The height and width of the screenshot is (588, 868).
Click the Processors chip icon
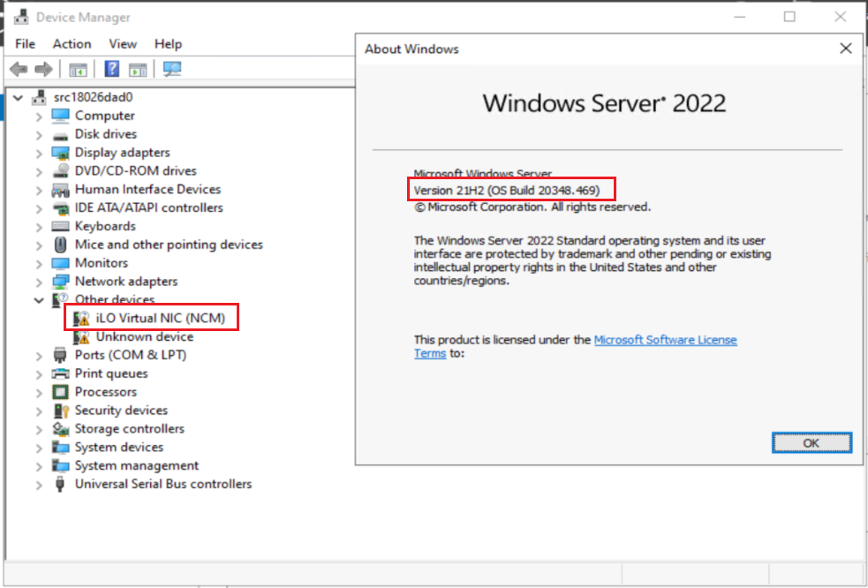(x=60, y=392)
